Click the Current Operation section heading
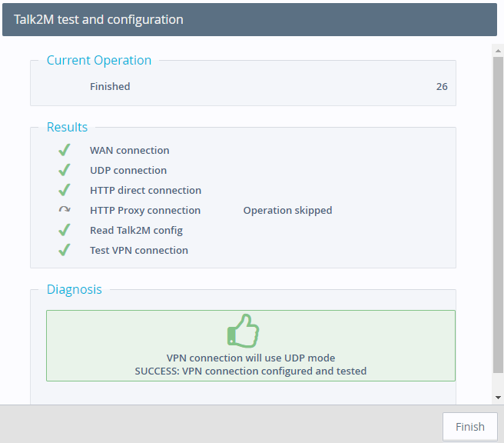This screenshot has width=504, height=443. pos(99,60)
